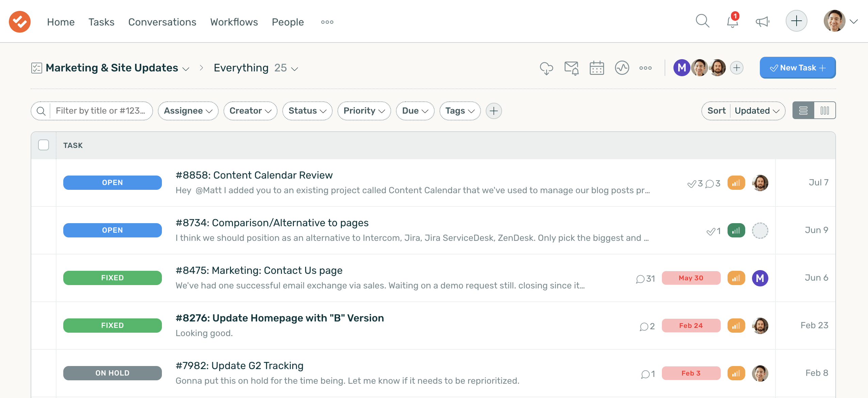The height and width of the screenshot is (398, 868).
Task: Switch to the column board view toggle
Action: click(825, 111)
